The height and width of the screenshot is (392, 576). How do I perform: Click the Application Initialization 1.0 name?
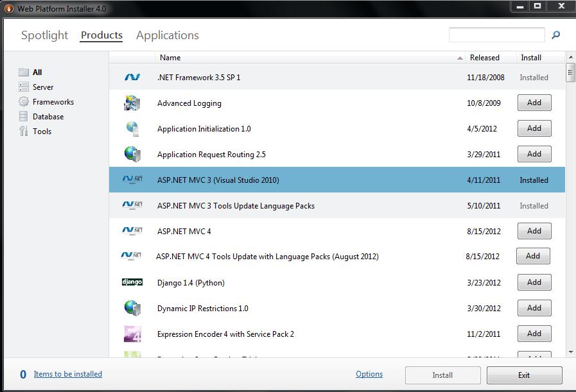click(x=204, y=129)
